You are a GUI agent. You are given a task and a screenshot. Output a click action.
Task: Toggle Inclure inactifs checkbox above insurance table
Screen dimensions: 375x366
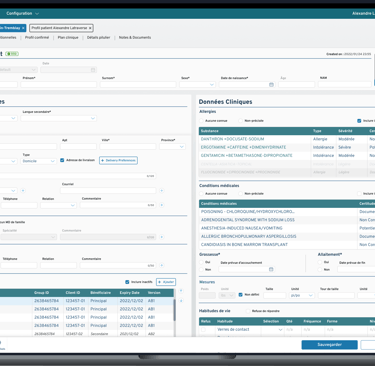click(x=127, y=282)
